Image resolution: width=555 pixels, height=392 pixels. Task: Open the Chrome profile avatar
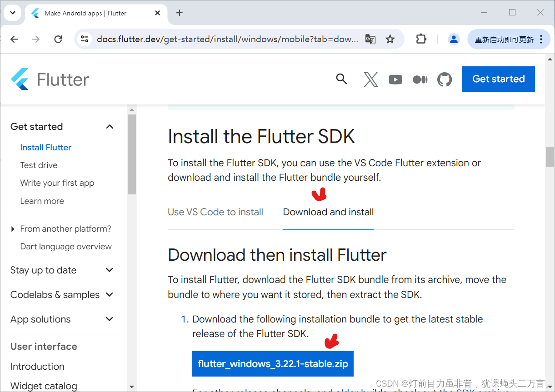[x=454, y=40]
